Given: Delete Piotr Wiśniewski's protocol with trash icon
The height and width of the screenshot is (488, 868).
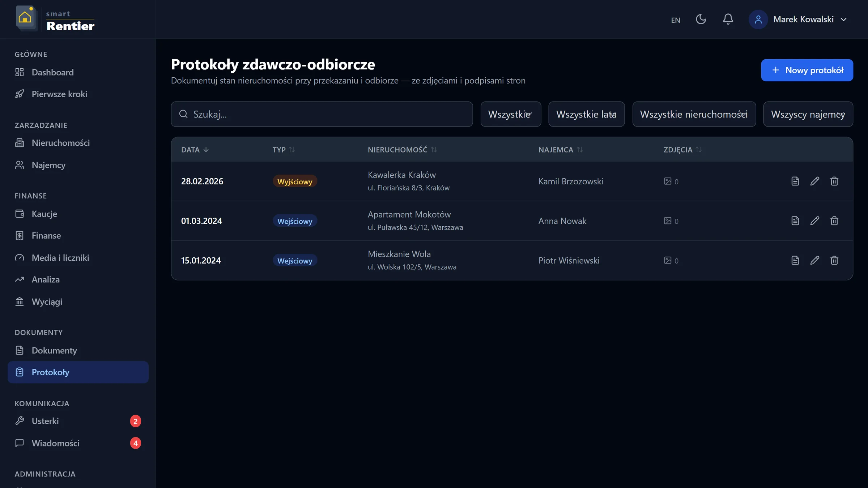Looking at the screenshot, I should click(834, 260).
